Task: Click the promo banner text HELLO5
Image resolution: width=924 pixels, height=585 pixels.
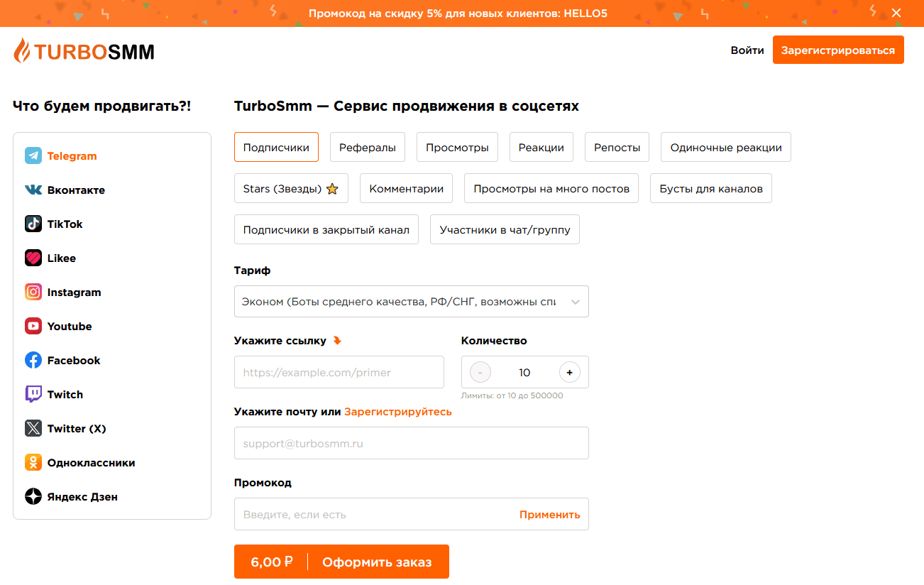Action: point(585,13)
